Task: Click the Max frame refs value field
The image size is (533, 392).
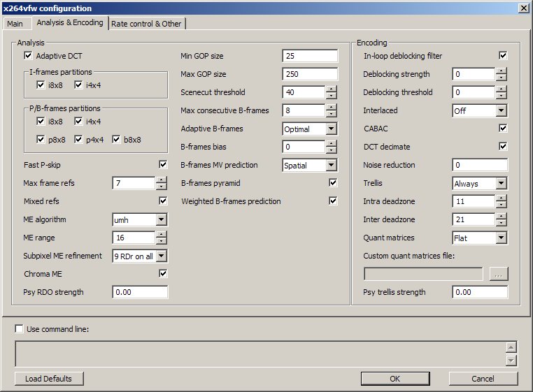Action: click(x=134, y=183)
